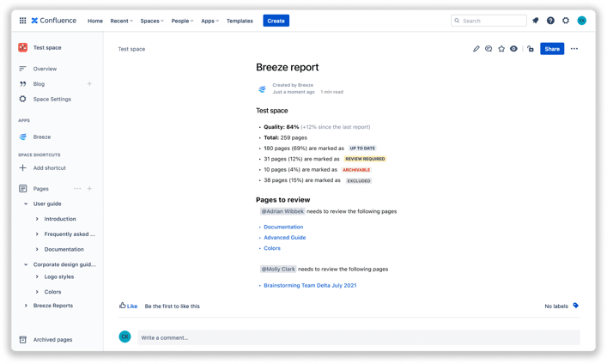Click the REVIEW REQUIRED status label
This screenshot has width=607, height=364.
(x=365, y=159)
